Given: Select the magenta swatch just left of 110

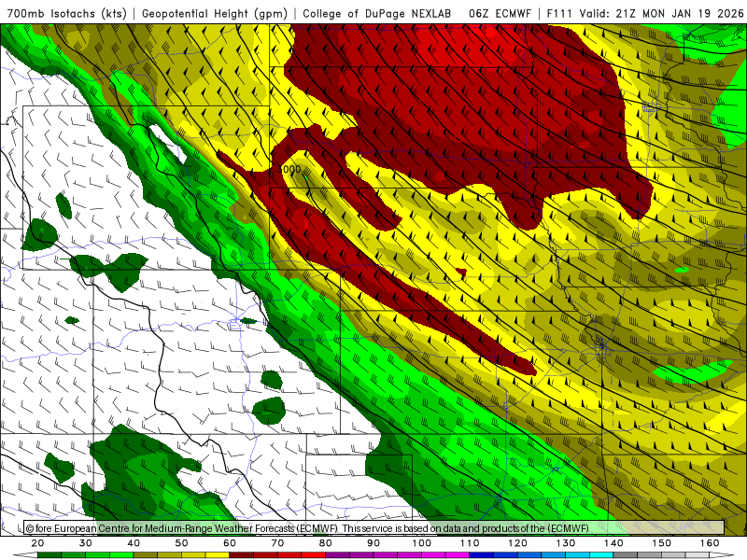Looking at the screenshot, I should [458, 555].
